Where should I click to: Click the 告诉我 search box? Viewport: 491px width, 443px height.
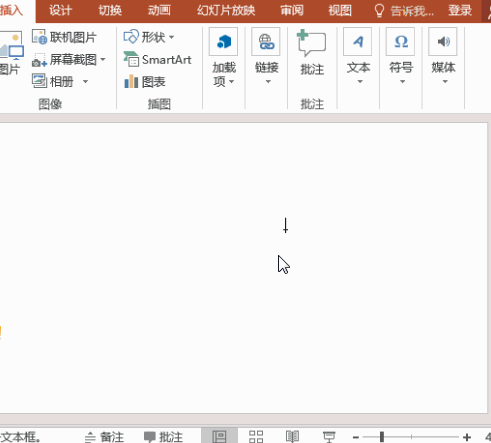(405, 11)
